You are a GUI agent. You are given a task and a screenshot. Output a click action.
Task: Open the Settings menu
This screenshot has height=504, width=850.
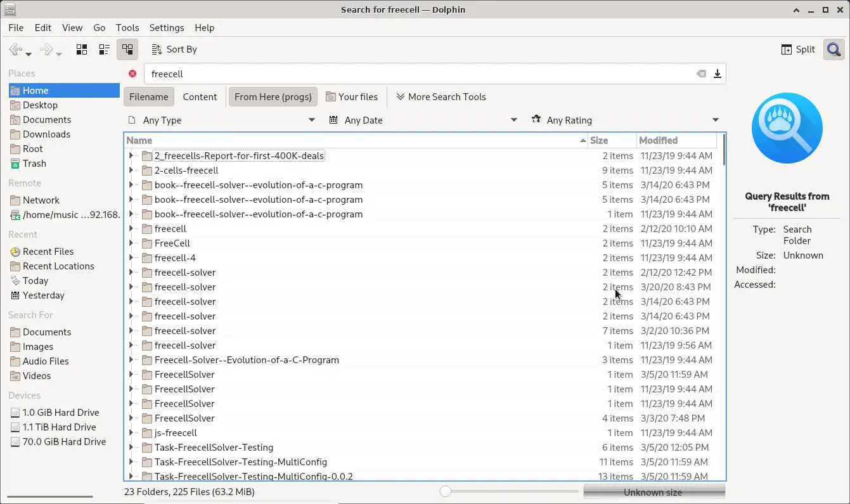pyautogui.click(x=167, y=28)
